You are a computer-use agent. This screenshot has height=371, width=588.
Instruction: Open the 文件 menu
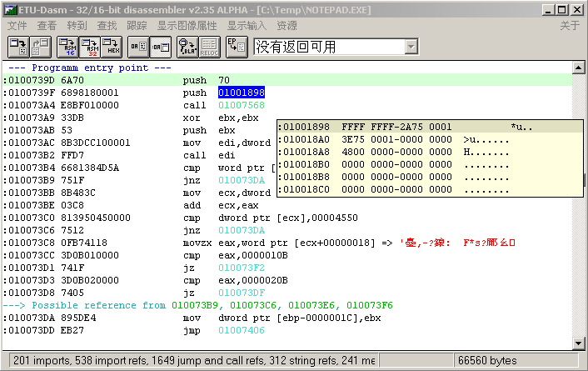(x=17, y=26)
